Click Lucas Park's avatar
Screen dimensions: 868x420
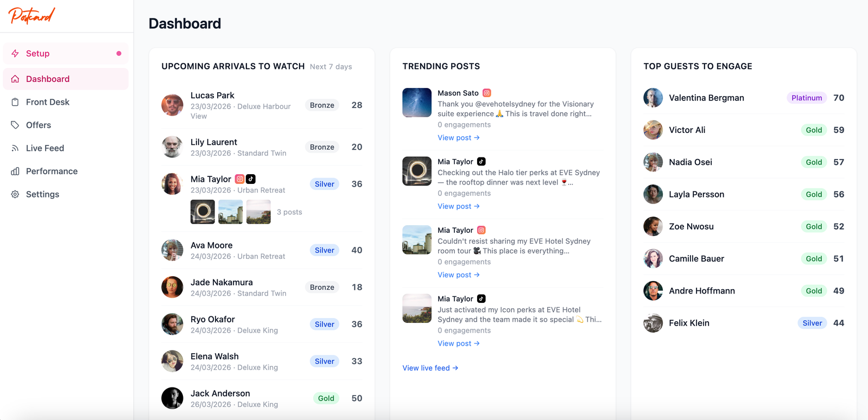coord(172,105)
